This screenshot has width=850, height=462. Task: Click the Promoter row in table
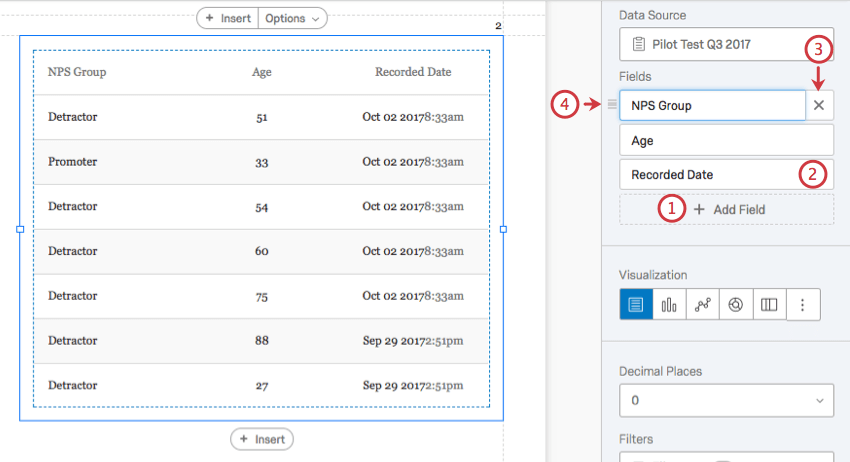(73, 161)
